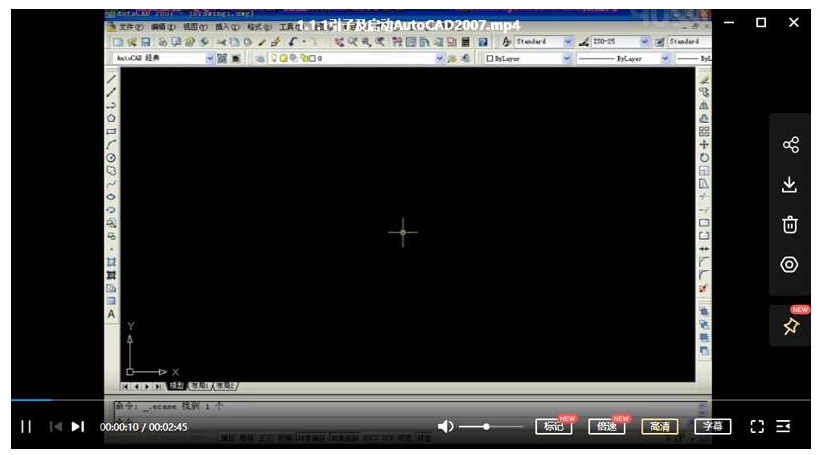Image resolution: width=820 pixels, height=455 pixels.
Task: Click the Erase tool in Modify toolbar
Action: [x=704, y=80]
